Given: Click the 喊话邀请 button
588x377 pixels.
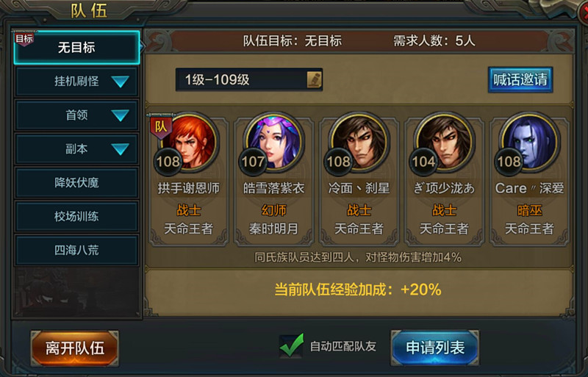Looking at the screenshot, I should [520, 79].
